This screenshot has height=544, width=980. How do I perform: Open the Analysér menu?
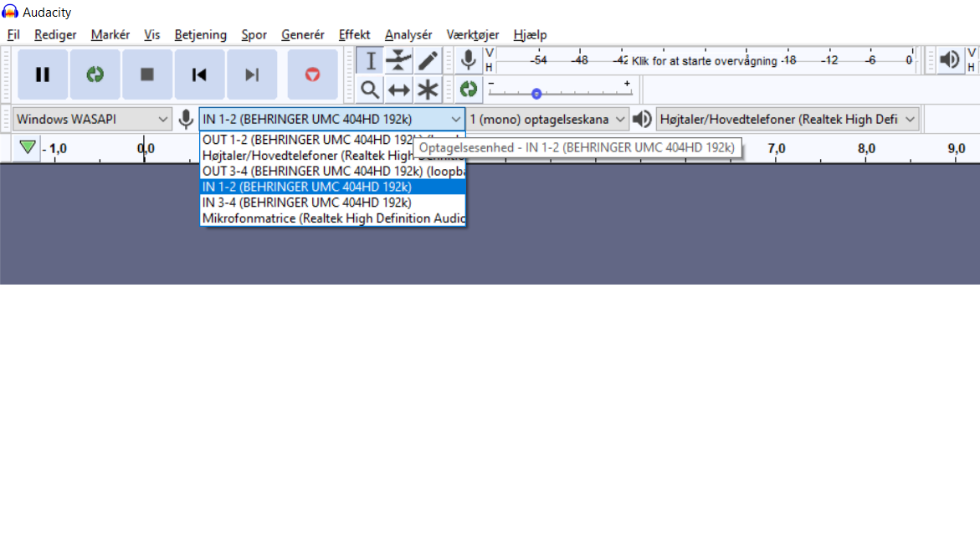pos(408,35)
